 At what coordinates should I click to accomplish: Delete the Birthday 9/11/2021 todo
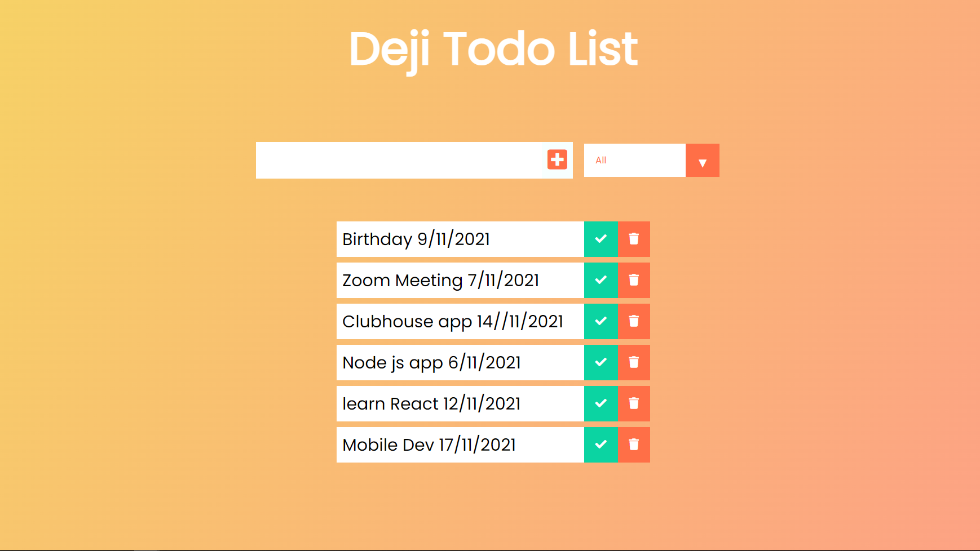[634, 239]
